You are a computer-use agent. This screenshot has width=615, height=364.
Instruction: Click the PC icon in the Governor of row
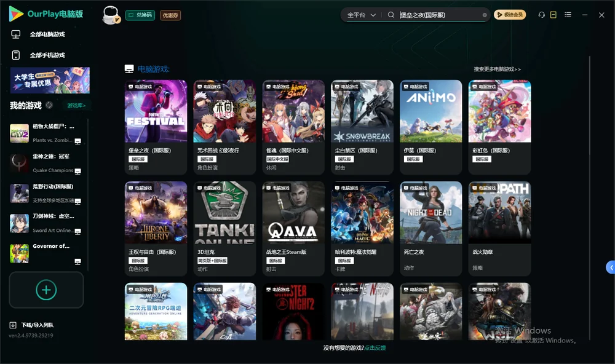77,262
